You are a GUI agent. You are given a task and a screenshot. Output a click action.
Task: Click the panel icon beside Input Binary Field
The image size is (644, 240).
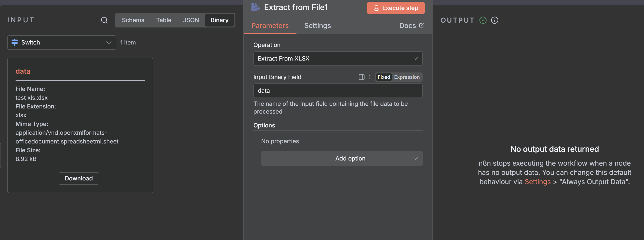[361, 77]
